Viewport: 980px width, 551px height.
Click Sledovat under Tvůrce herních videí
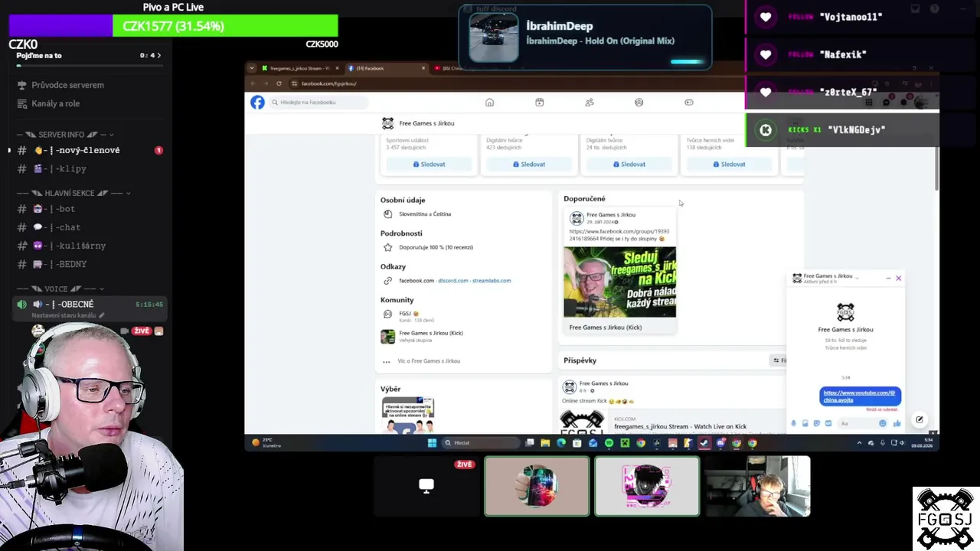coord(729,165)
